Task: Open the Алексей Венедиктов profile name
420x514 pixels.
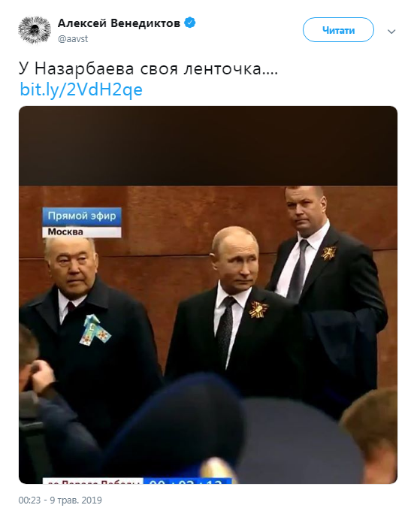Action: (x=119, y=23)
